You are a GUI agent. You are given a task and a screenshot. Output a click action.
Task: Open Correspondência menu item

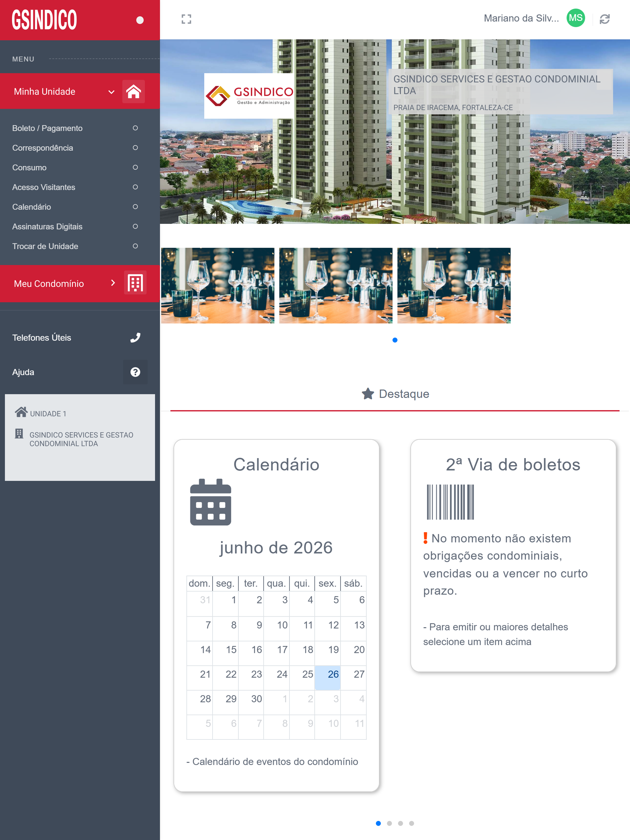[42, 148]
